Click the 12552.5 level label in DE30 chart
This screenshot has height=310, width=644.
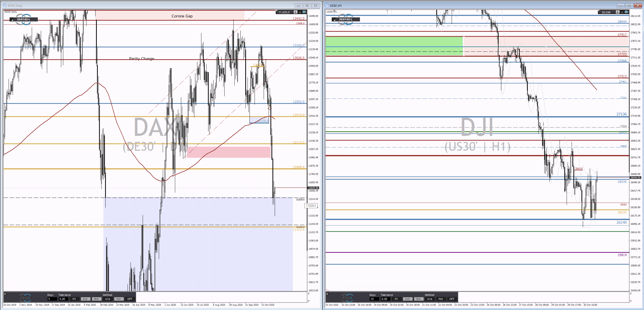pyautogui.click(x=299, y=102)
